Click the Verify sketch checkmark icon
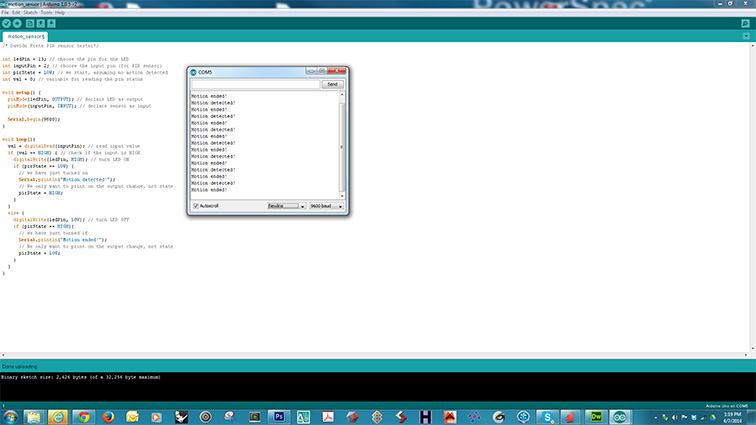756x425 pixels. click(x=6, y=23)
